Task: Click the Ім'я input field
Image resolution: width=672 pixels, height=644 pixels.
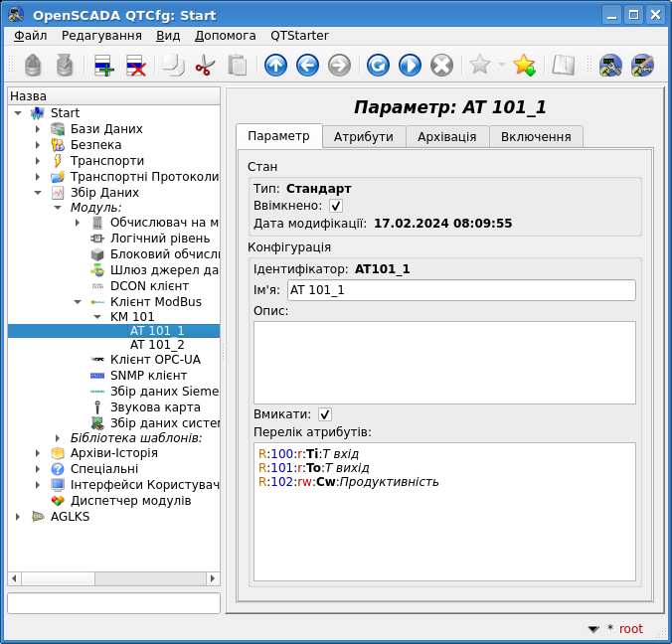Action: (x=460, y=290)
